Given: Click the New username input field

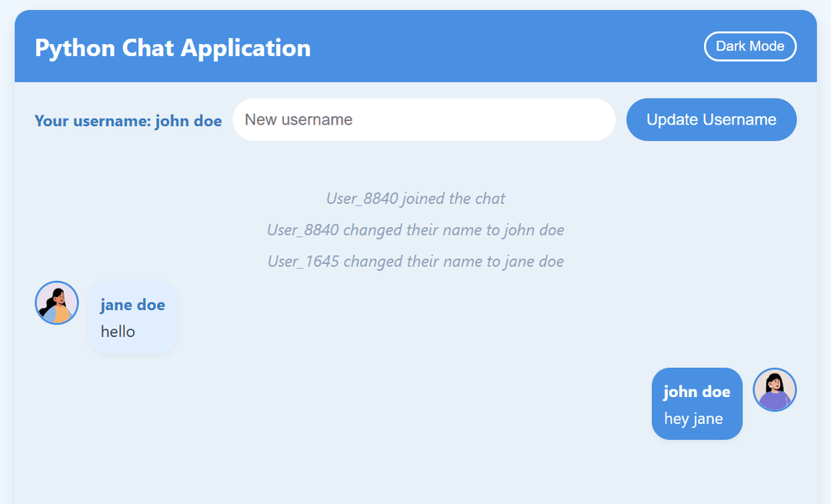Looking at the screenshot, I should 423,120.
